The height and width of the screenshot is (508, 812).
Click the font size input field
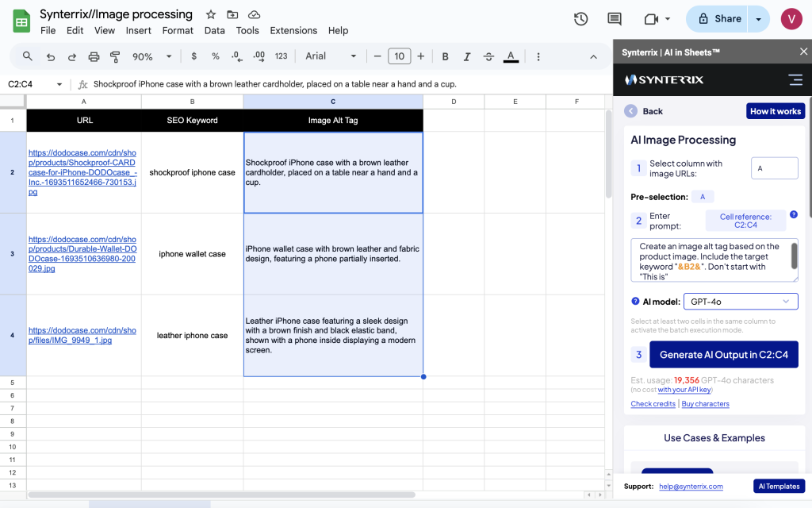pyautogui.click(x=400, y=56)
